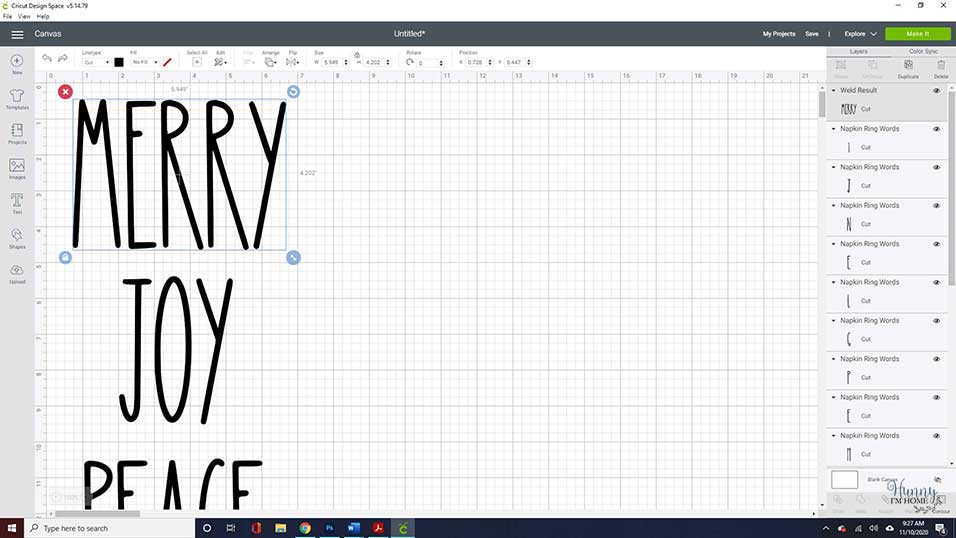Open the Linetype Cut dropdown
Viewport: 956px width, 538px height.
click(x=96, y=62)
